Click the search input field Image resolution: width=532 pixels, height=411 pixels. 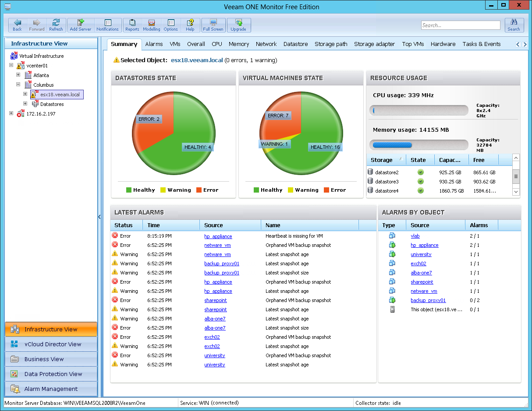click(x=461, y=25)
